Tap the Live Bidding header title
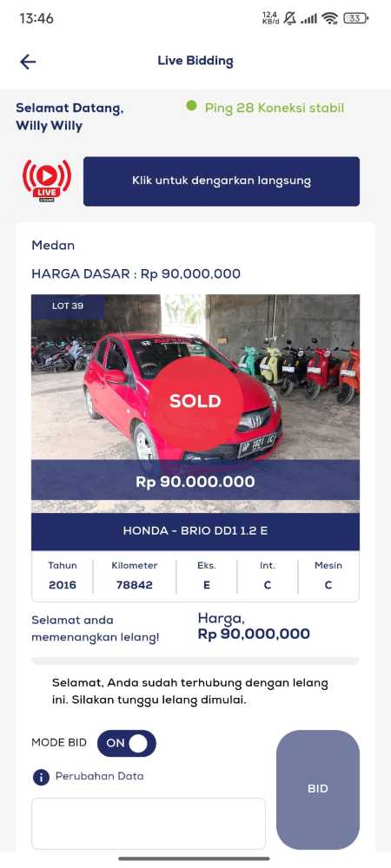Image resolution: width=391 pixels, height=868 pixels. coord(195,61)
